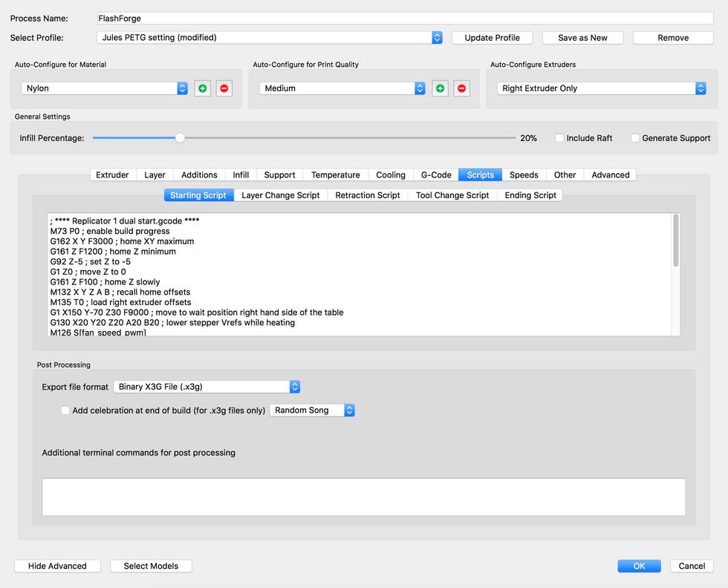Switch to the Temperature tab

[335, 175]
